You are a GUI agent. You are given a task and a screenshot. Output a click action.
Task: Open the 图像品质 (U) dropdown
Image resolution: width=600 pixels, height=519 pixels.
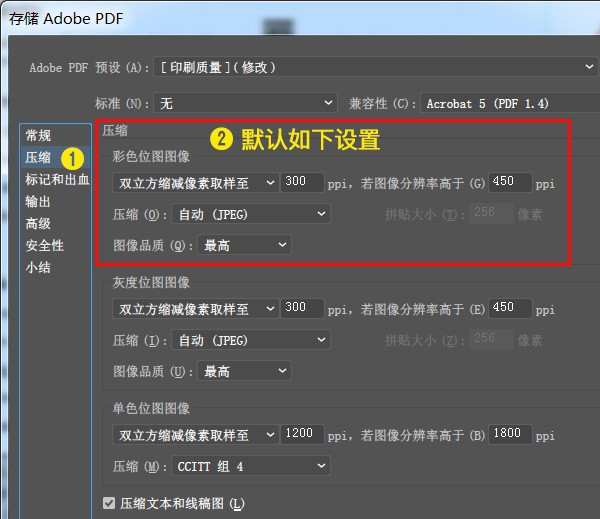pyautogui.click(x=245, y=371)
